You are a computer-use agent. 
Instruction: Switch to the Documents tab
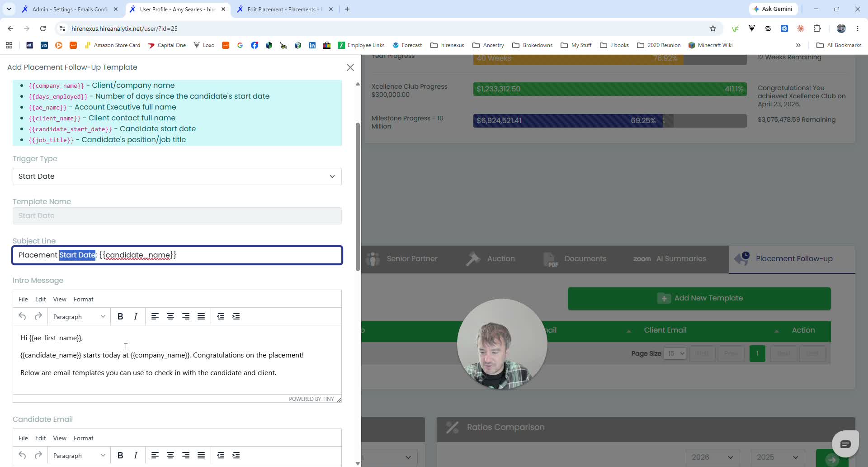pos(575,259)
